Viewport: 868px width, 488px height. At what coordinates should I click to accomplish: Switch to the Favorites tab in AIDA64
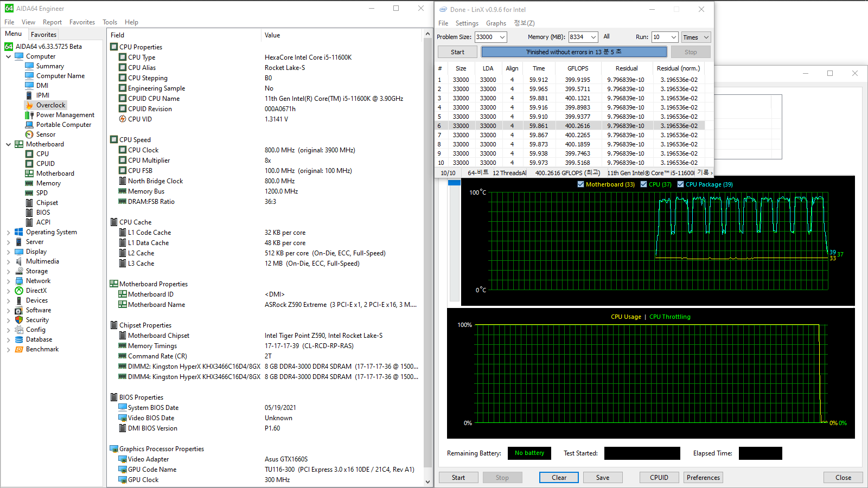[x=43, y=34]
